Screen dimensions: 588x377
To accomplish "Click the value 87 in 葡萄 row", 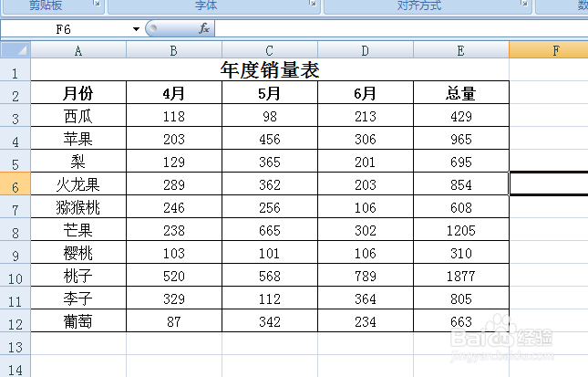I will (174, 321).
